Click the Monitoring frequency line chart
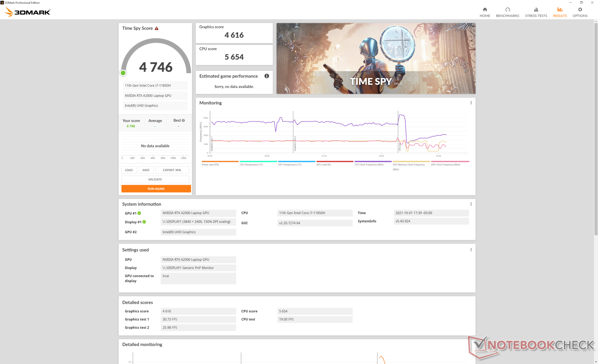 click(x=338, y=132)
